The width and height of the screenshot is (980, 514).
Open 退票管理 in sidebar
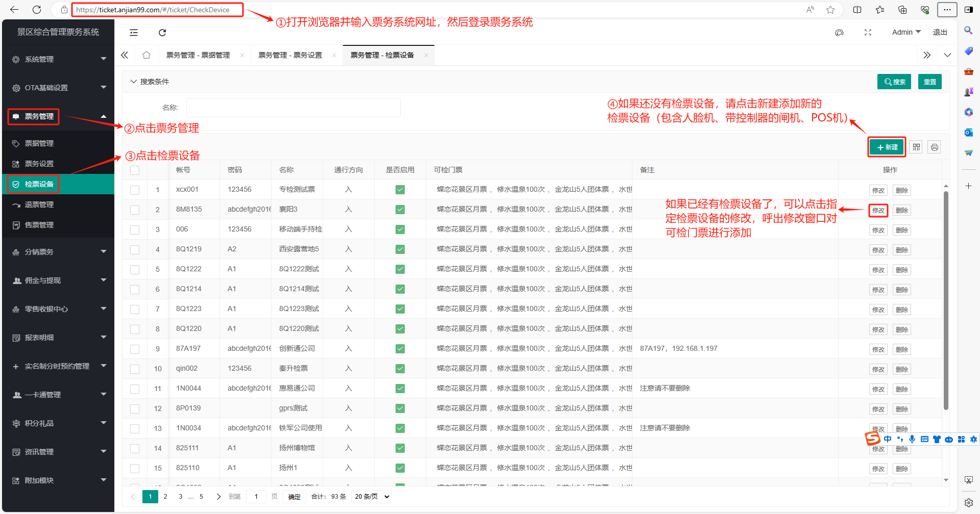[58, 204]
